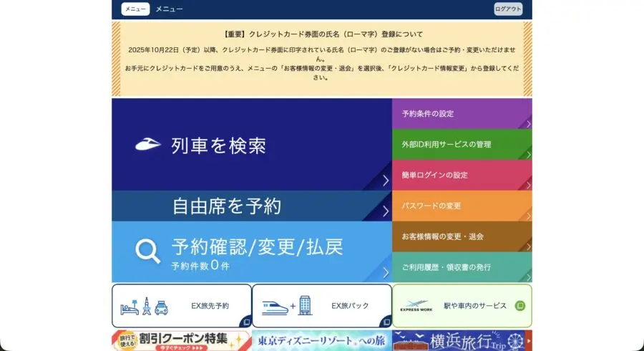Click the next arrow on the 横浜旅行 banner
Image resolution: width=644 pixels, height=351 pixels.
528,340
